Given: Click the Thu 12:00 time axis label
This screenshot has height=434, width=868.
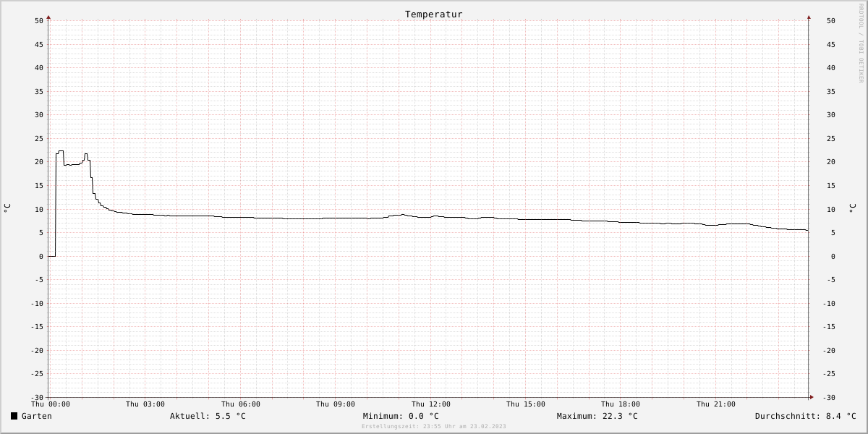Looking at the screenshot, I should (x=431, y=404).
